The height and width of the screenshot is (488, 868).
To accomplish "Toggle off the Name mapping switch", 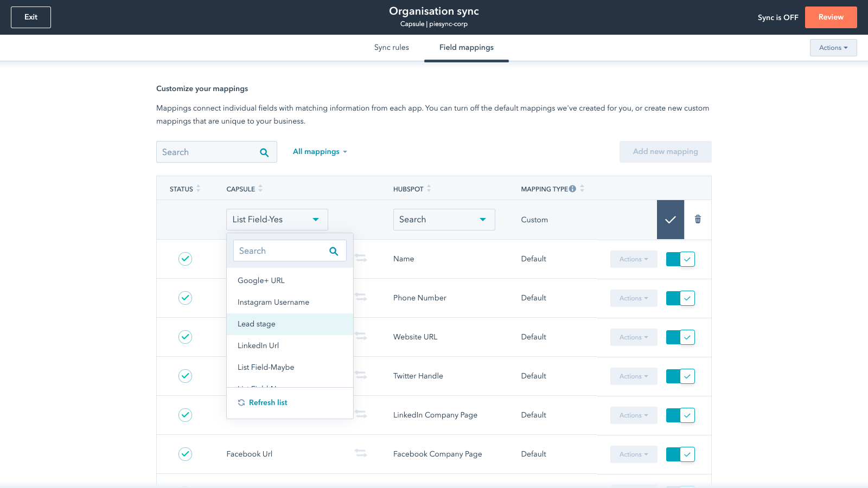I will click(680, 259).
